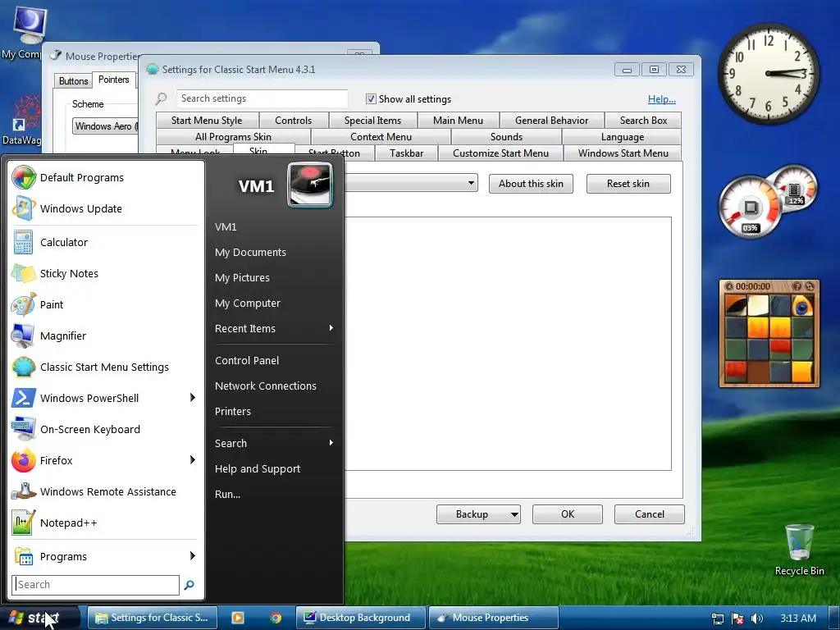Click the Cancel button

(x=650, y=514)
